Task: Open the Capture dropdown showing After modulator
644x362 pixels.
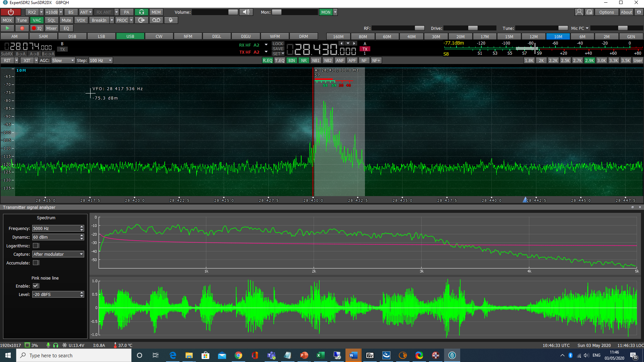Action: pos(58,254)
